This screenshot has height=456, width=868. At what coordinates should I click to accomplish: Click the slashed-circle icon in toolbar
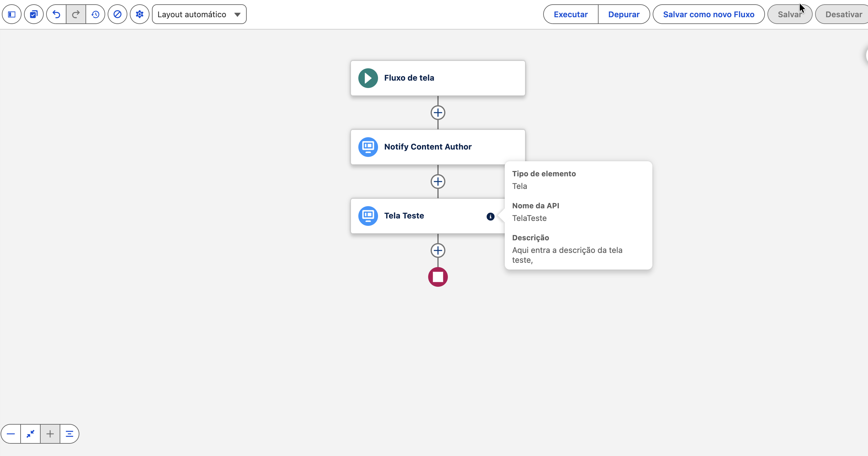click(x=117, y=14)
